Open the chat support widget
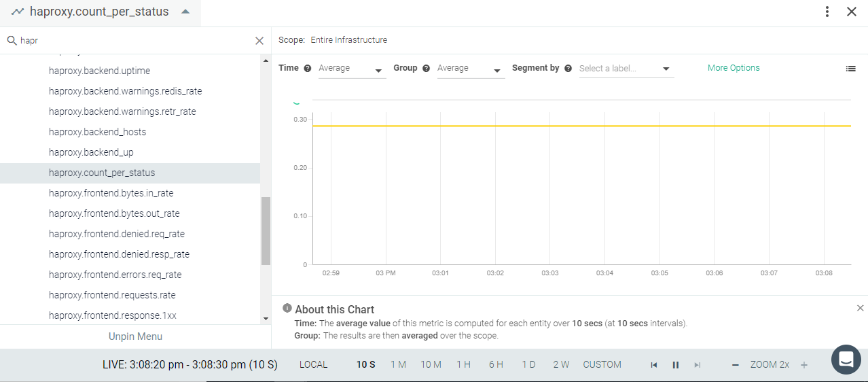The image size is (868, 382). coord(846,360)
